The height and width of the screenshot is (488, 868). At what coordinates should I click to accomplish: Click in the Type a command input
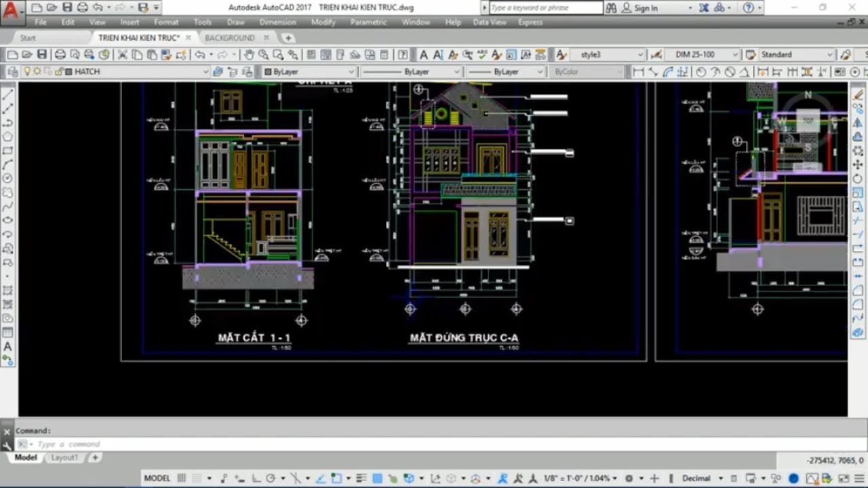[x=434, y=444]
